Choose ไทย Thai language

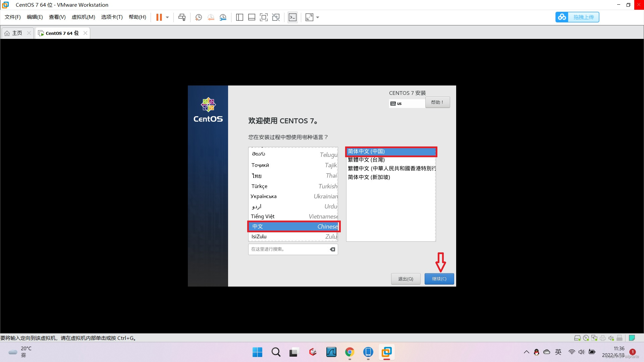(x=293, y=176)
